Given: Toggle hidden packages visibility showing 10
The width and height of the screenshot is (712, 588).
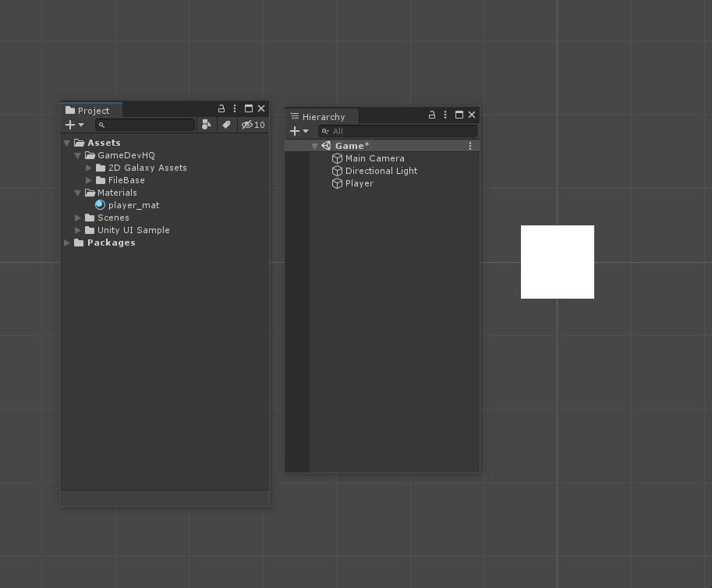Looking at the screenshot, I should click(x=253, y=125).
